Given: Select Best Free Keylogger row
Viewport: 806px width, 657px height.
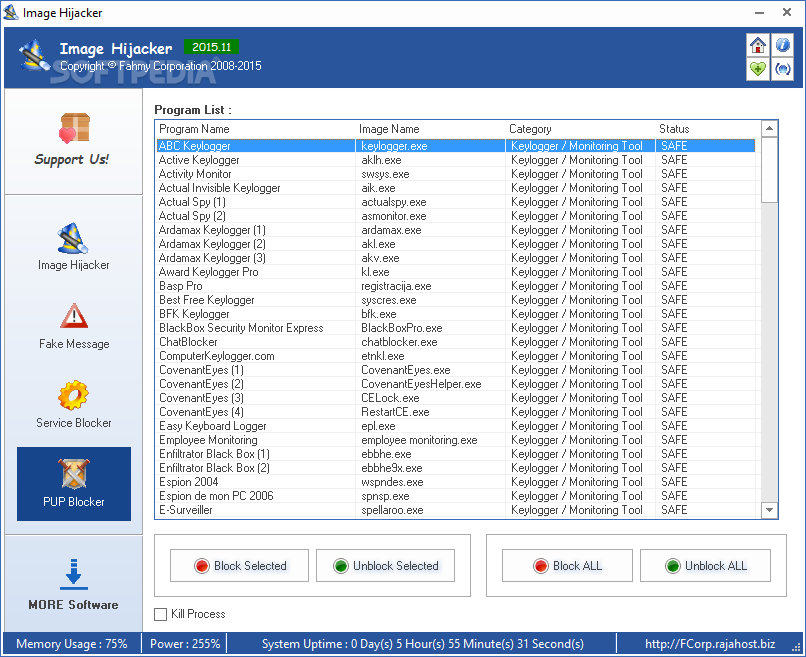Looking at the screenshot, I should pos(456,300).
